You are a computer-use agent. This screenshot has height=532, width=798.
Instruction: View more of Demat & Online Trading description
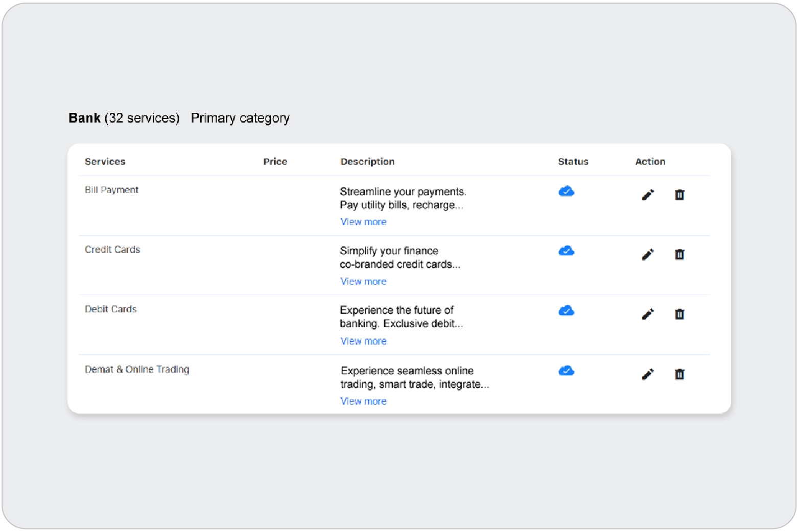click(x=363, y=402)
